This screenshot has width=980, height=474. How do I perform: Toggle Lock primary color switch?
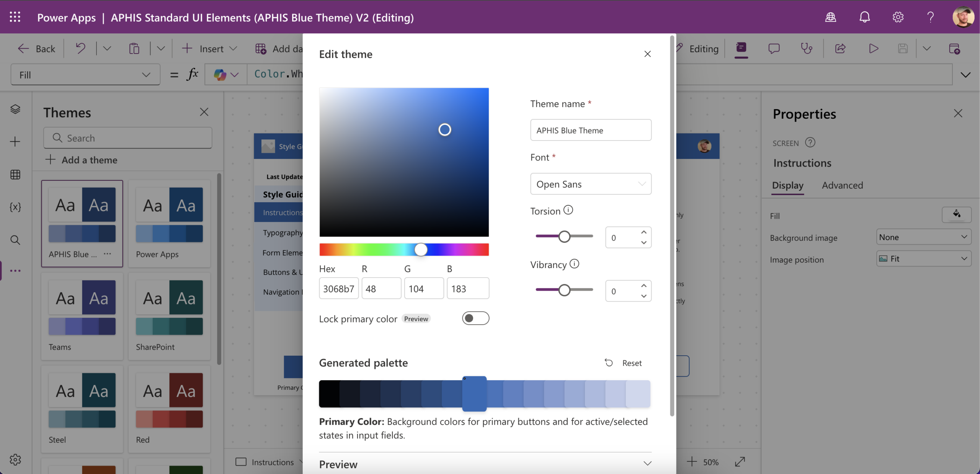[x=475, y=318]
